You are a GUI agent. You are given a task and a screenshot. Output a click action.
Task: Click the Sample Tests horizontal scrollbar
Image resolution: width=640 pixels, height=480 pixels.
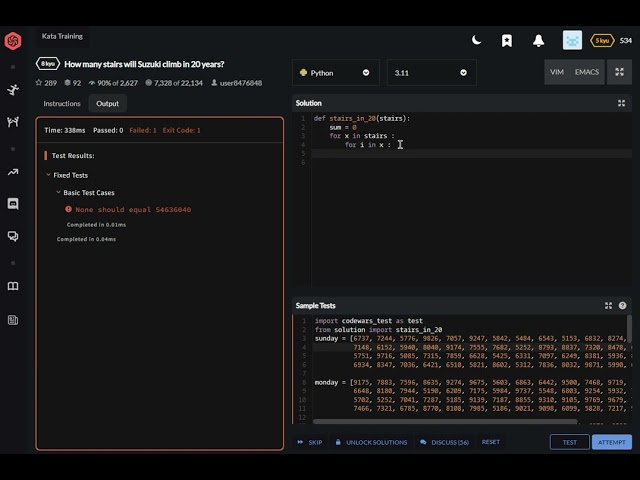[445, 421]
